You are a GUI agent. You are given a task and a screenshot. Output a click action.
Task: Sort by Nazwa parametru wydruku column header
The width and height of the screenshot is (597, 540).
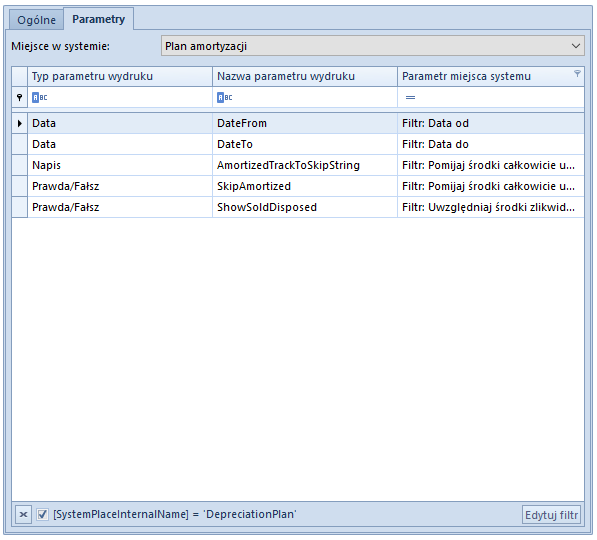point(305,76)
